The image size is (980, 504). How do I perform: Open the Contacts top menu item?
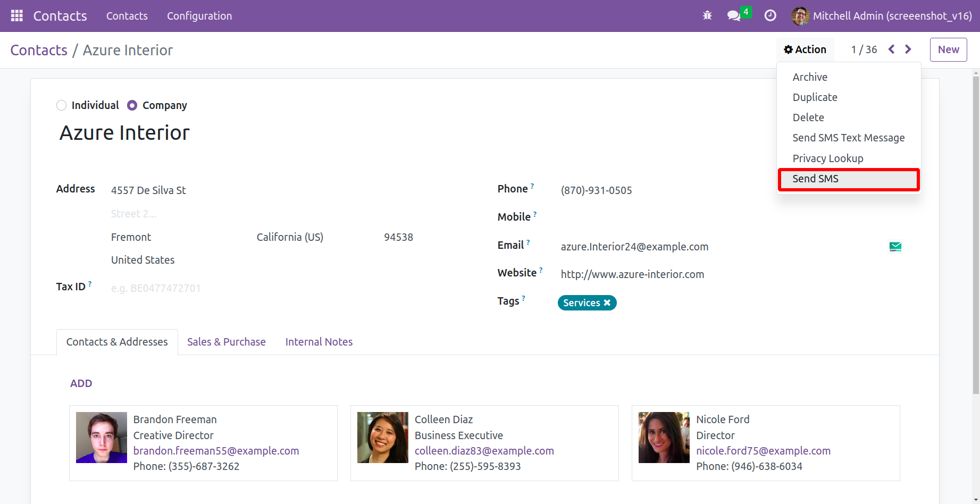127,16
